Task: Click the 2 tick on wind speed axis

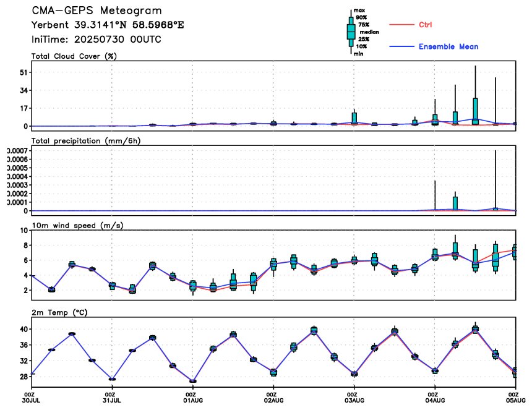Action: (26, 290)
